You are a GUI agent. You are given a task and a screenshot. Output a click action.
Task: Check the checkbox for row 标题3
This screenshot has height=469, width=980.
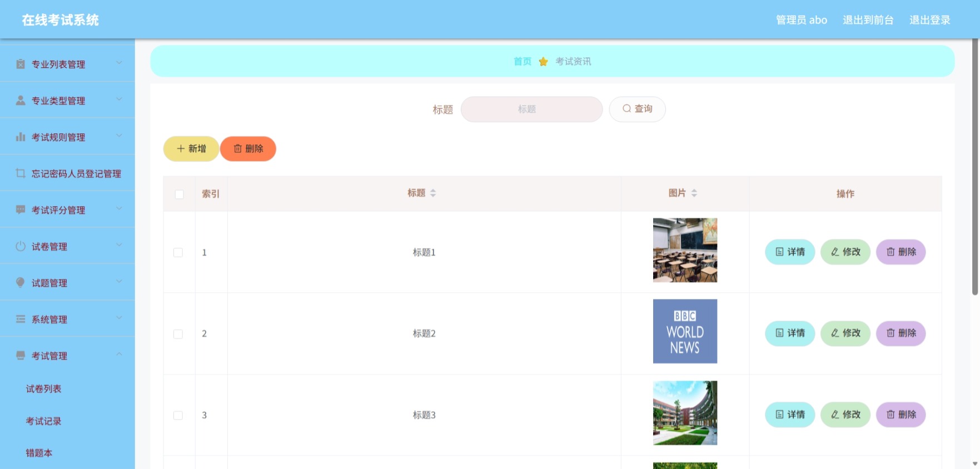(178, 415)
